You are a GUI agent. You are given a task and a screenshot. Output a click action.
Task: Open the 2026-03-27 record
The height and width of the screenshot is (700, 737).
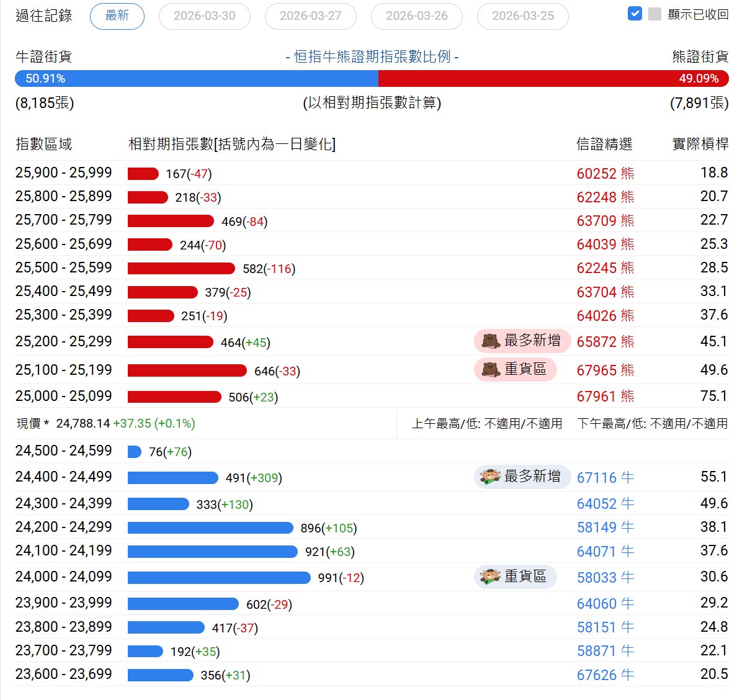click(310, 16)
